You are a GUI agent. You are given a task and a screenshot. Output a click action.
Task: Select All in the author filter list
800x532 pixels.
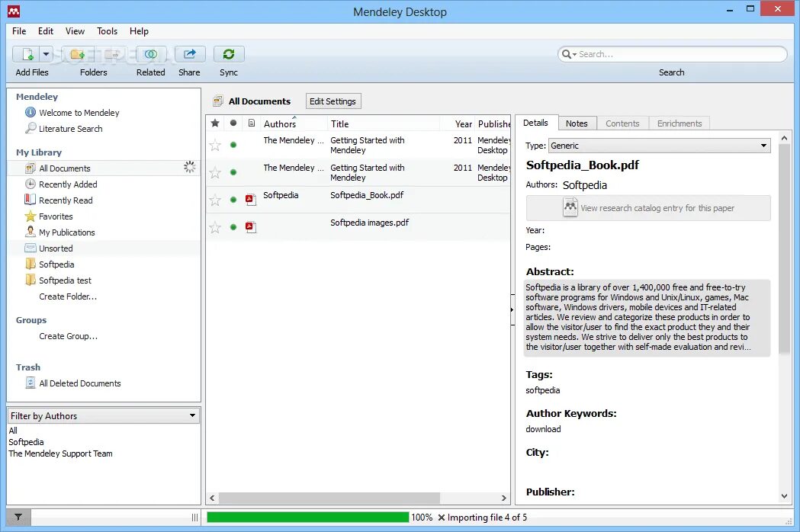coord(13,431)
